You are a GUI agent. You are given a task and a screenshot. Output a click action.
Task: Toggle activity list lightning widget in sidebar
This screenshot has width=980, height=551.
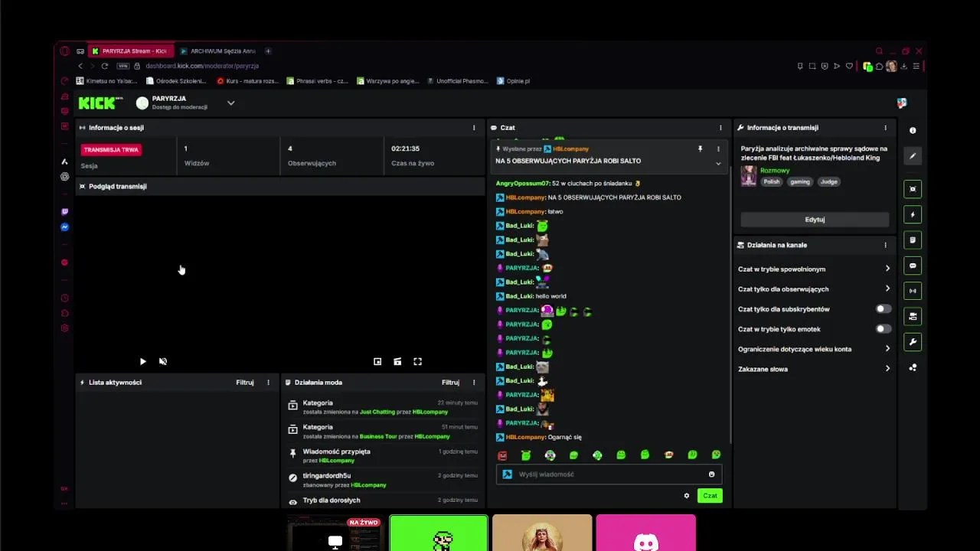pos(912,214)
